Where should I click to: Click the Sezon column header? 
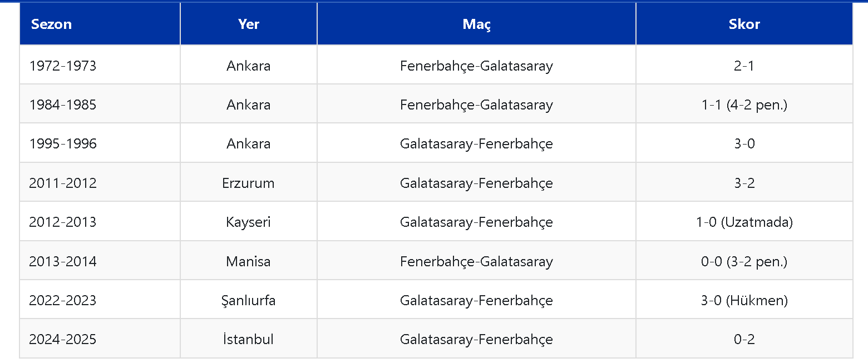pyautogui.click(x=51, y=24)
